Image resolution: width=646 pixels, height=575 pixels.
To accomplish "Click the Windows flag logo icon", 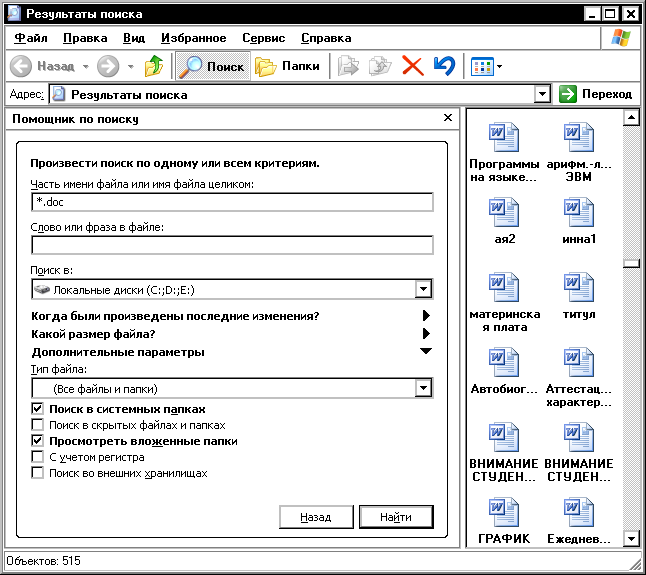I will (620, 38).
